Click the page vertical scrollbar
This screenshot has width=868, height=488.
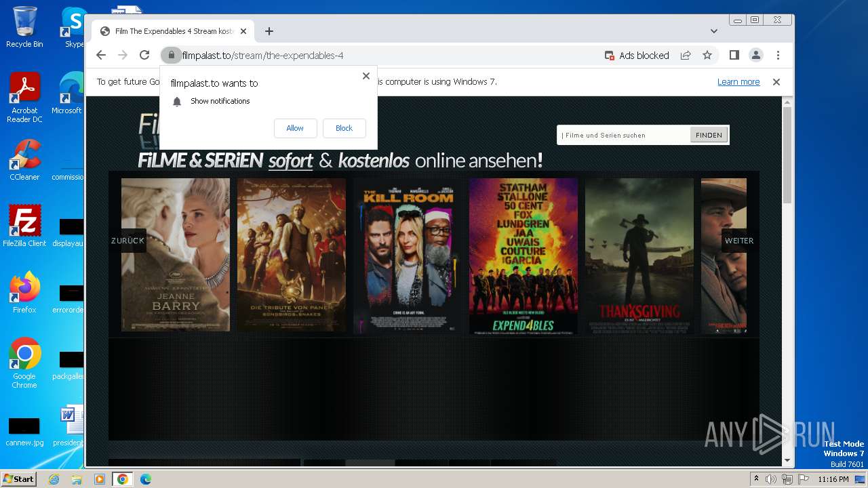(787, 155)
